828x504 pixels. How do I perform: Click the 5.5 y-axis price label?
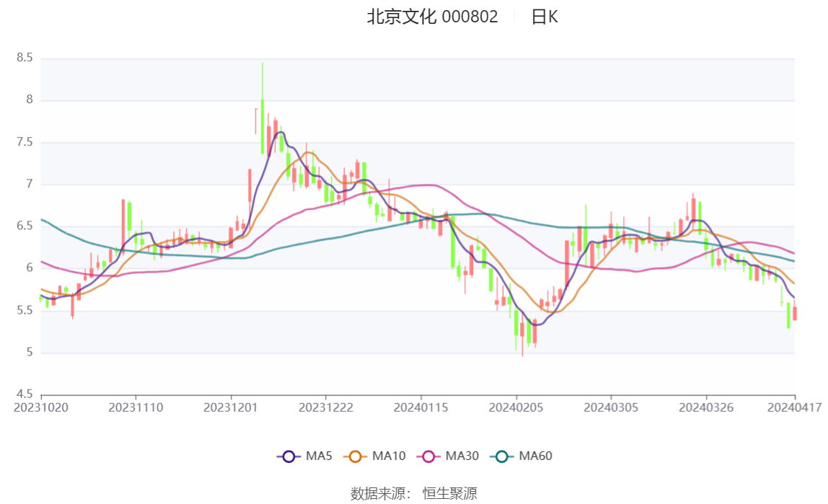click(x=25, y=310)
